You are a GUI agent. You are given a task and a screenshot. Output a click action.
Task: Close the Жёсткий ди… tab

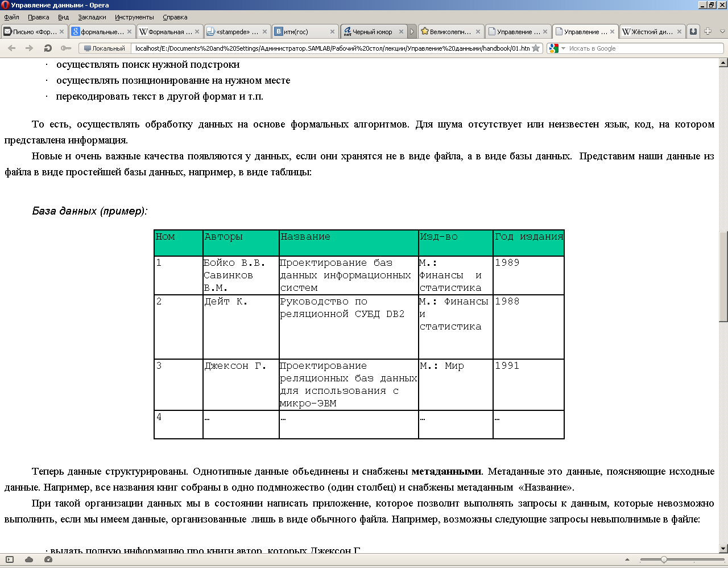click(x=680, y=32)
